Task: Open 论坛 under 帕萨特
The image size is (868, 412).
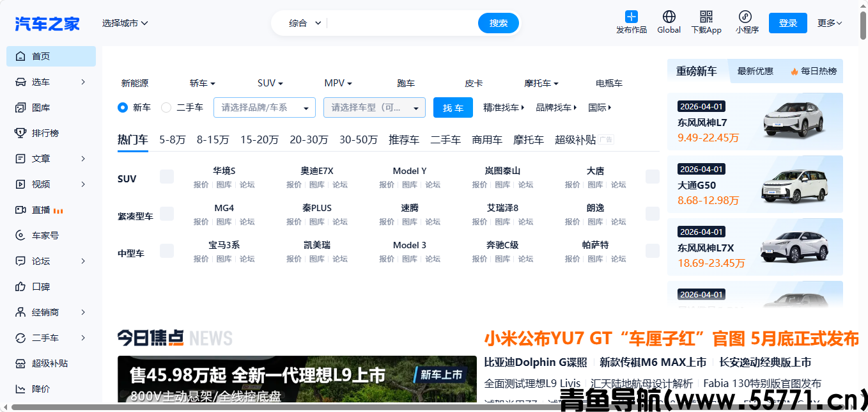Action: coord(618,258)
